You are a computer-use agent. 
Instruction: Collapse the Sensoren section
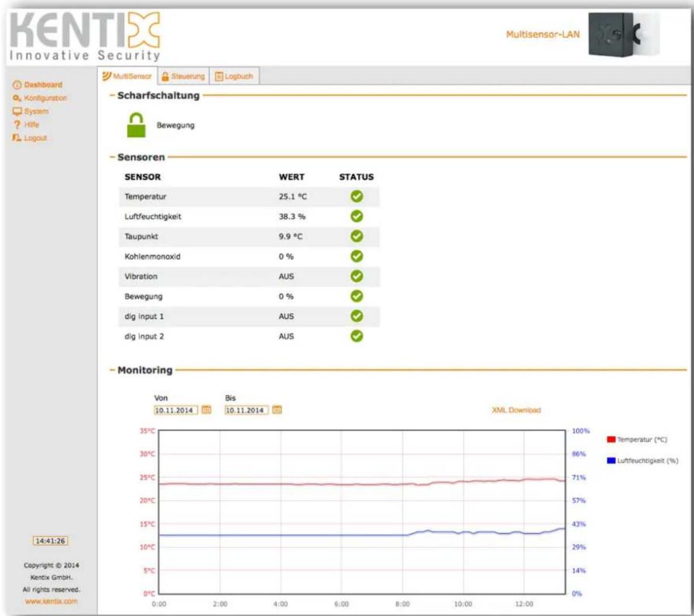tap(113, 157)
